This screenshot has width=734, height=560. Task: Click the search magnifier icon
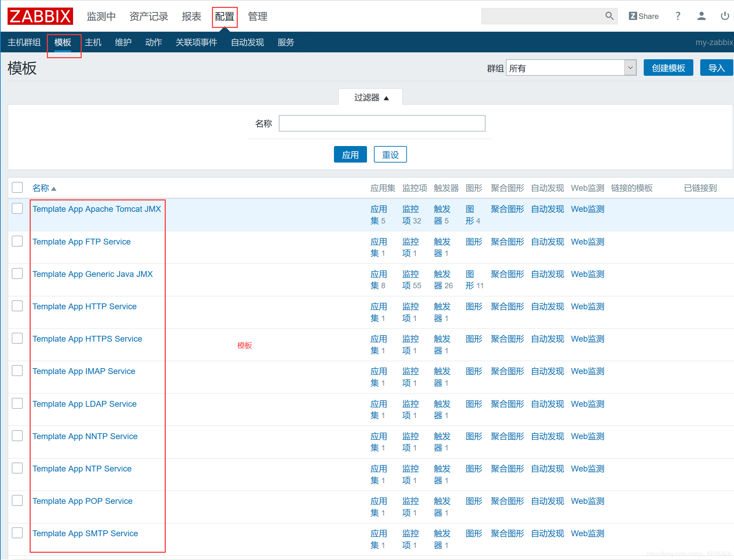click(609, 16)
